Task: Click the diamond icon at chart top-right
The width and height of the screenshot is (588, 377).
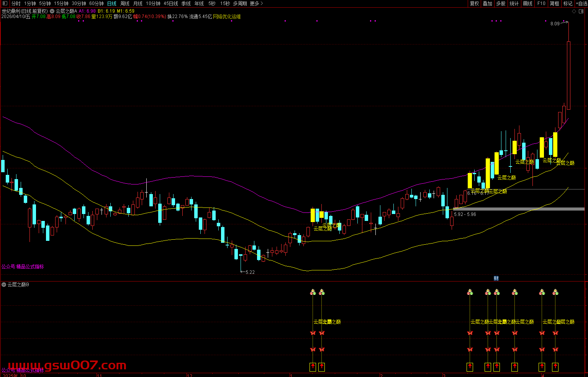Action: click(x=574, y=12)
